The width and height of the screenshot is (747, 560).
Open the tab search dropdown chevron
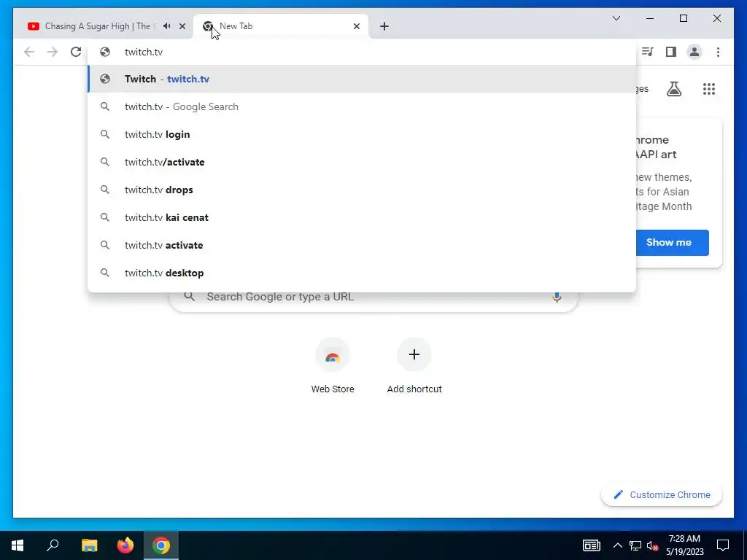tap(616, 18)
